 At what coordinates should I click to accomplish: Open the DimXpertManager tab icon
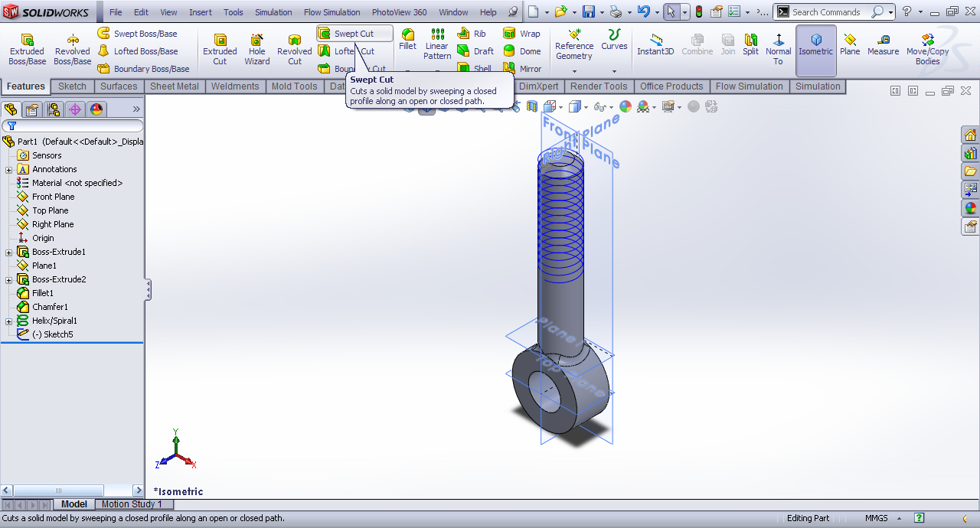75,109
